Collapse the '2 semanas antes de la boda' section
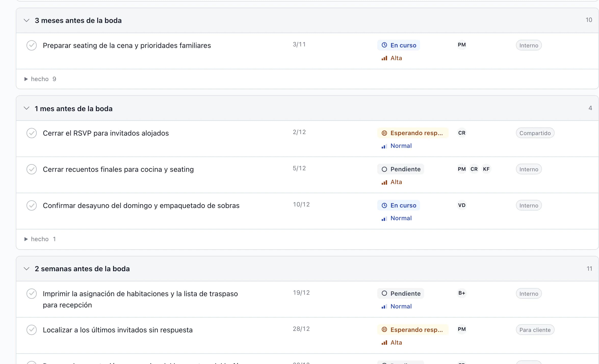The height and width of the screenshot is (364, 599). tap(27, 269)
